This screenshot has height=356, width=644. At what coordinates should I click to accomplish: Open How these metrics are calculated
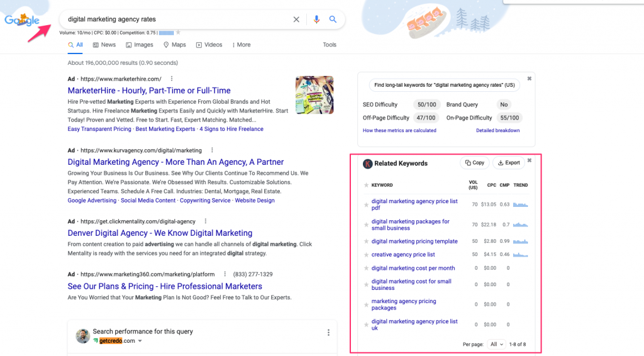(x=399, y=131)
